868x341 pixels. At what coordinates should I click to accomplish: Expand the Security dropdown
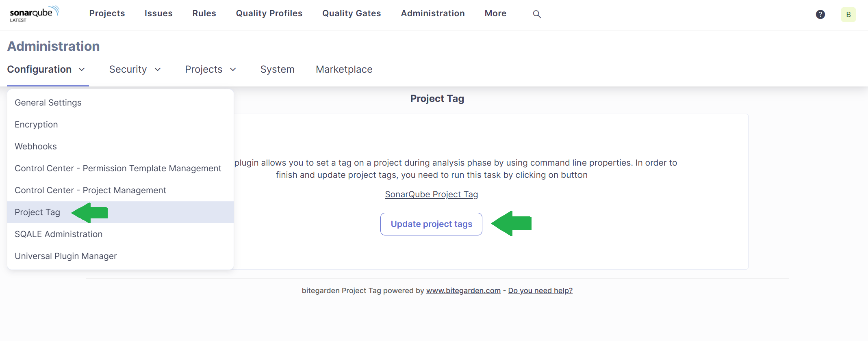(135, 69)
